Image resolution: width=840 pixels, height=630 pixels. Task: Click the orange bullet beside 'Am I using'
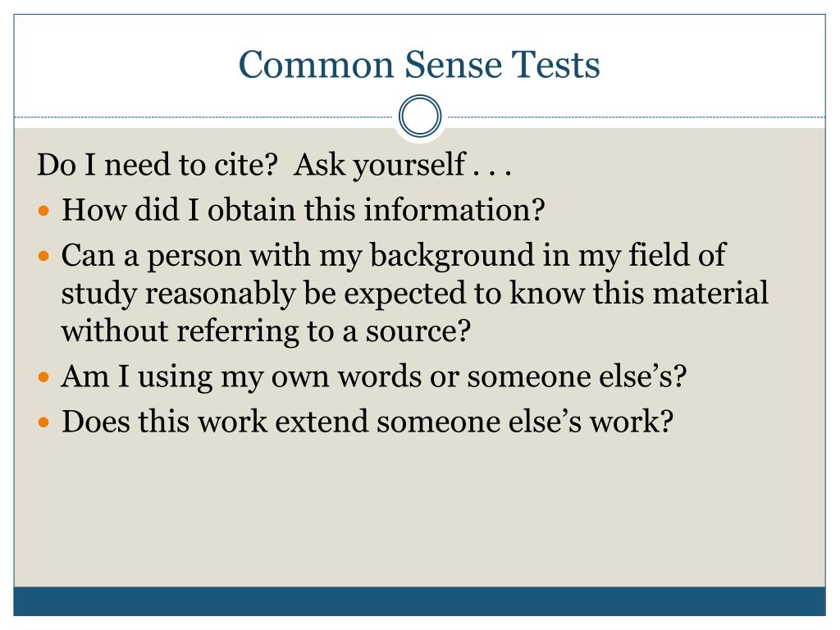point(44,377)
